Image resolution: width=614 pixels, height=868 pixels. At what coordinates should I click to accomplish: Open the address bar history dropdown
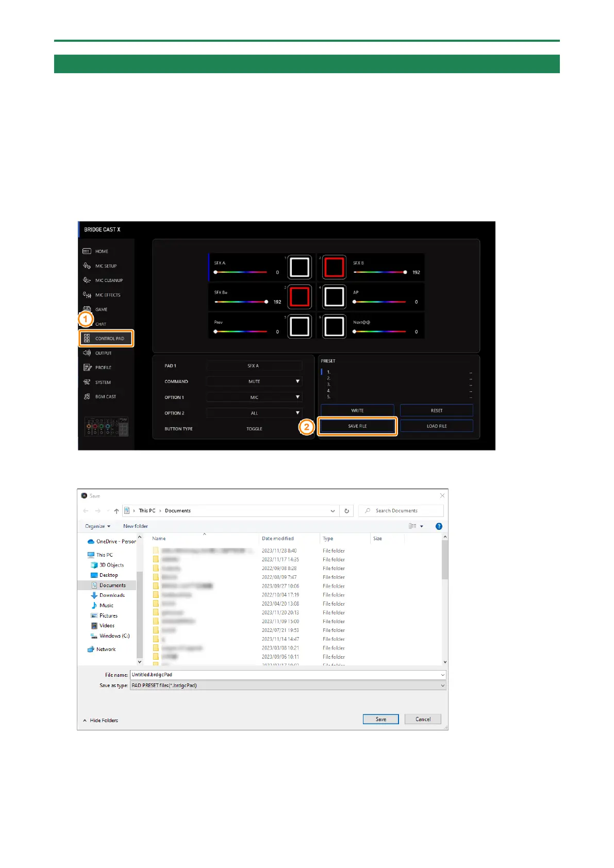click(x=333, y=511)
